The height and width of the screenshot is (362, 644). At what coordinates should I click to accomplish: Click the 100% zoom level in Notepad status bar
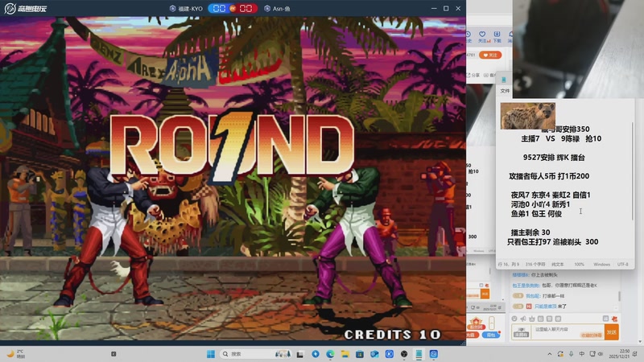point(579,265)
